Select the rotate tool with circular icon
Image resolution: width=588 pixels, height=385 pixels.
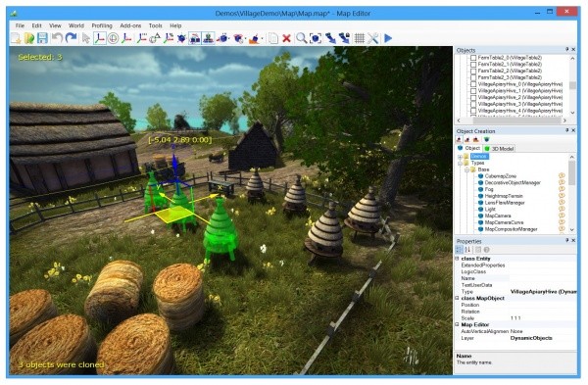click(x=113, y=38)
